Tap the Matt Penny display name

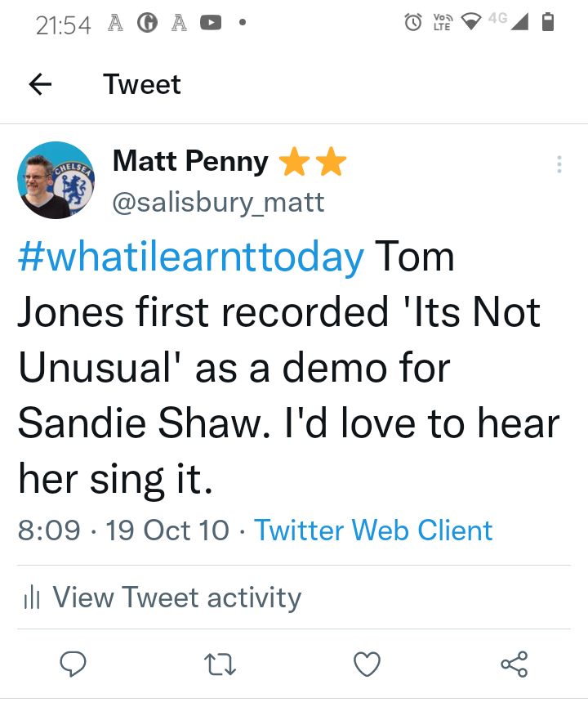(190, 162)
